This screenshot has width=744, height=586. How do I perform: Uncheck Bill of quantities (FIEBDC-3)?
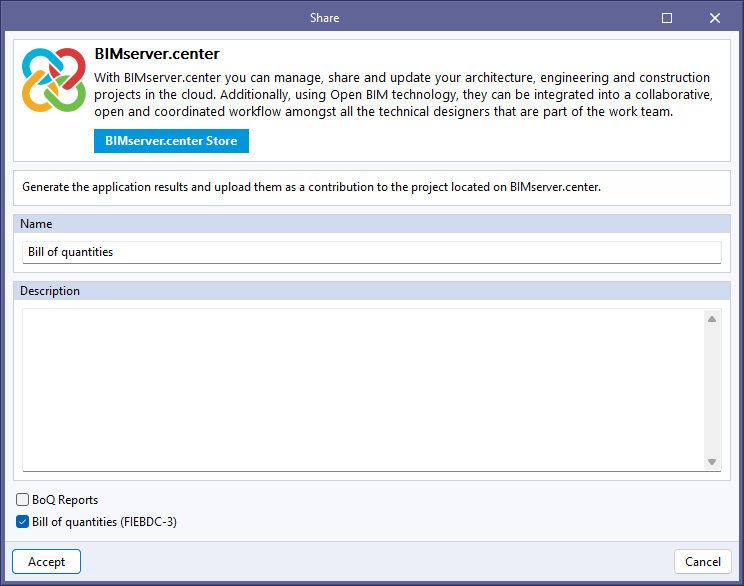(22, 521)
